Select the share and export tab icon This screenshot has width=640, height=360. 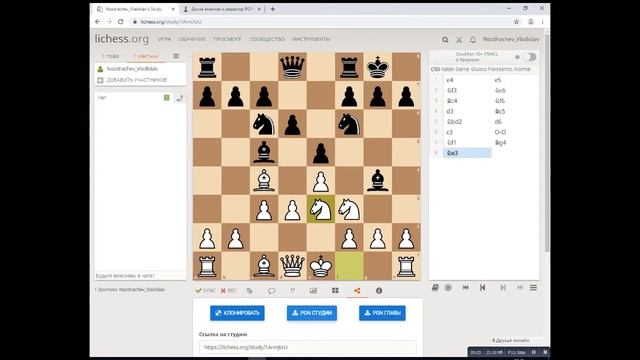(357, 291)
